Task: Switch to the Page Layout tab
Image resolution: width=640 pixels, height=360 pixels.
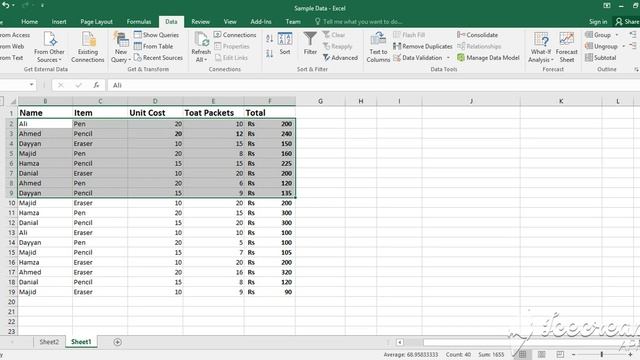Action: (96, 22)
